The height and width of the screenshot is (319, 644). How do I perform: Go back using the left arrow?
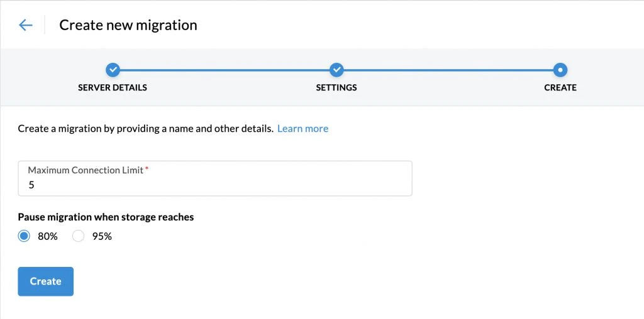(25, 25)
